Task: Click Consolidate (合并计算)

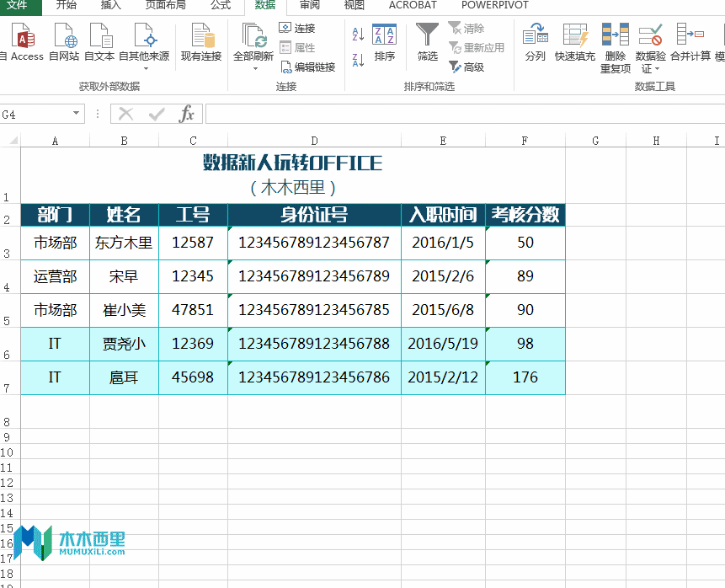Action: [690, 43]
